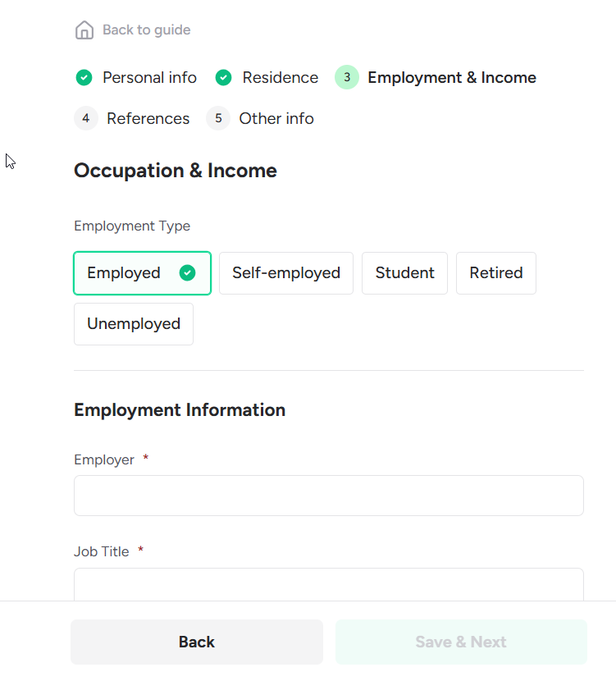
Task: Click the step 3 number circle
Action: pos(347,78)
